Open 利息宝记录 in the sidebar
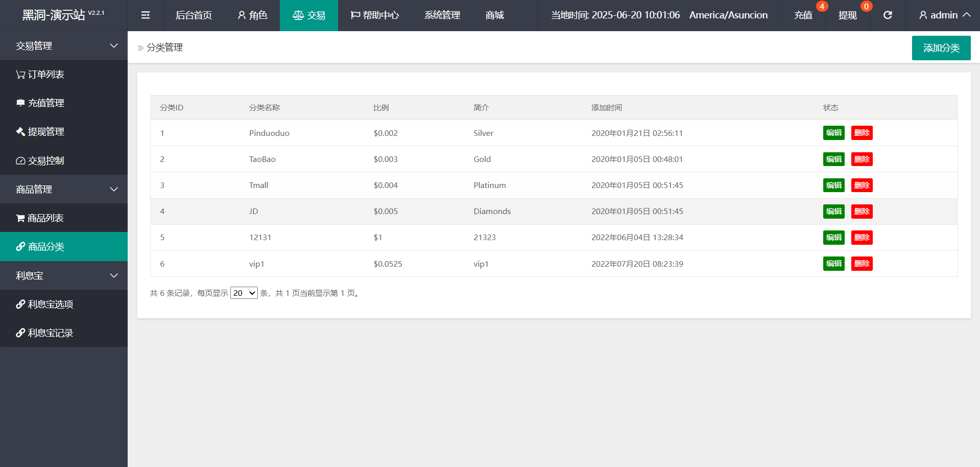This screenshot has height=467, width=980. coord(64,333)
